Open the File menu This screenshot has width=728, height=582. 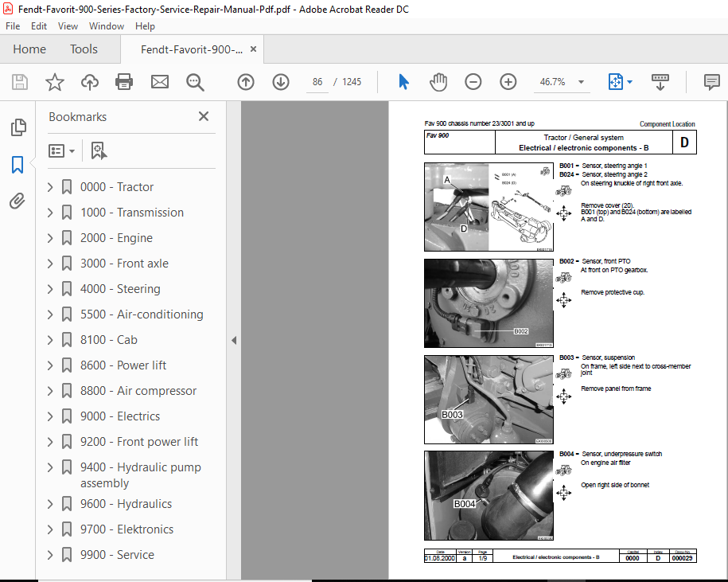pos(13,26)
